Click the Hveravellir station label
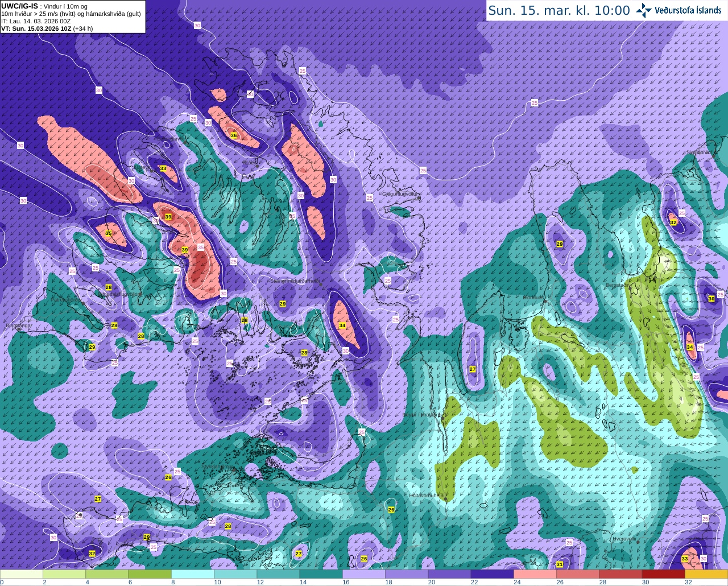The image size is (728, 586). (x=625, y=538)
